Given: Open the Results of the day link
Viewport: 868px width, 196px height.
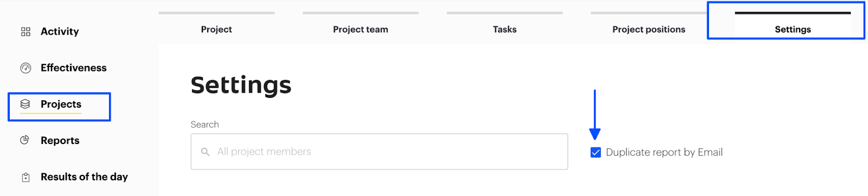Looking at the screenshot, I should (x=84, y=177).
